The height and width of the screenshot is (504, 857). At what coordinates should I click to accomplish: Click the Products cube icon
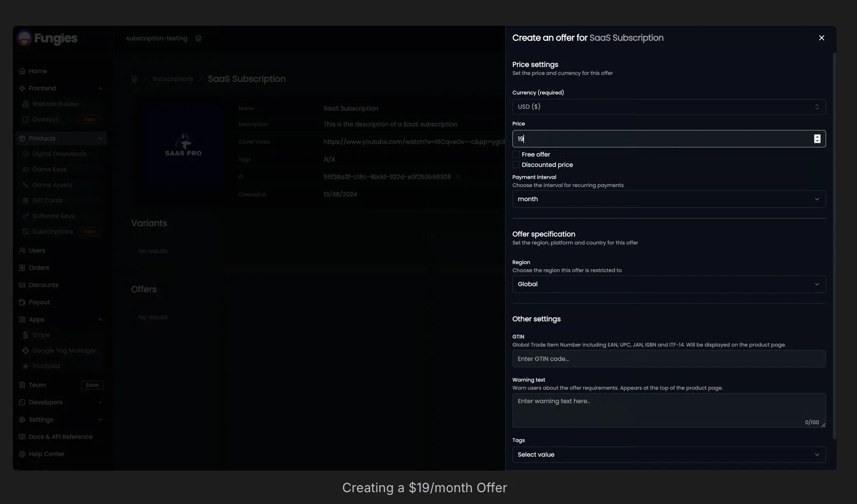point(22,138)
